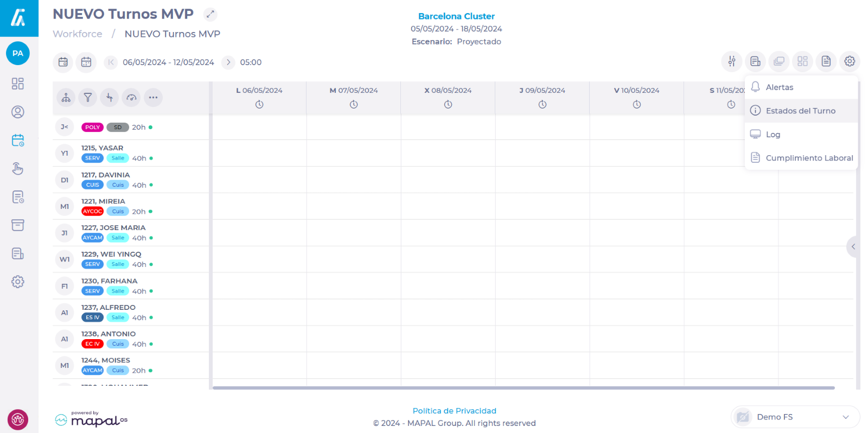
Task: Choose Estados del Turno menu option
Action: click(x=800, y=111)
